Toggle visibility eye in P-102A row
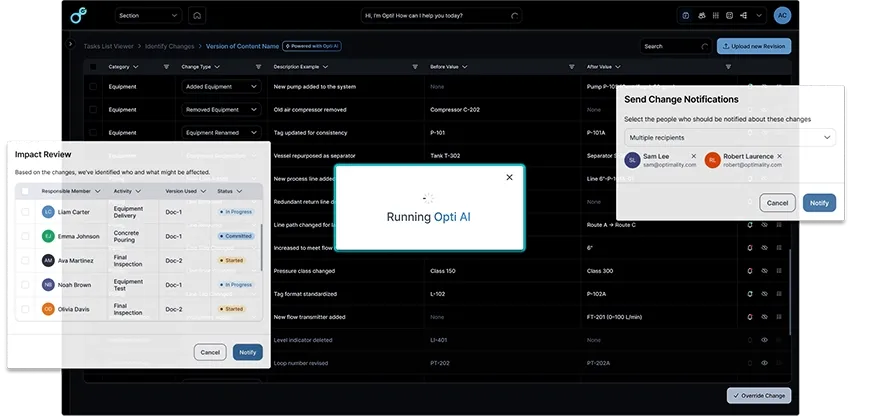 click(765, 294)
